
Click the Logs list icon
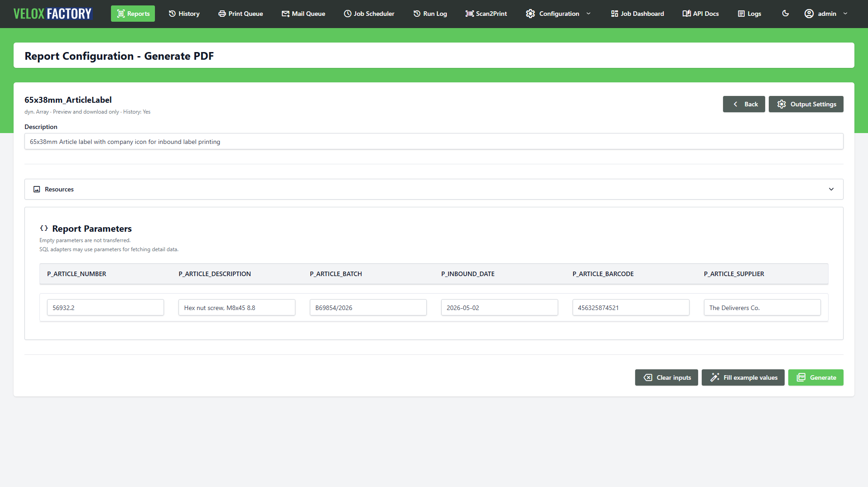741,14
